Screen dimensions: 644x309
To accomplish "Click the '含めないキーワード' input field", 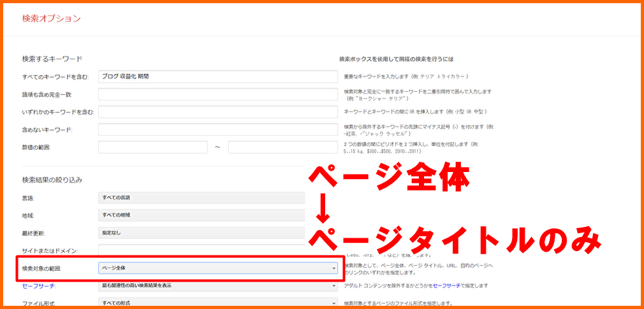I will [x=217, y=130].
